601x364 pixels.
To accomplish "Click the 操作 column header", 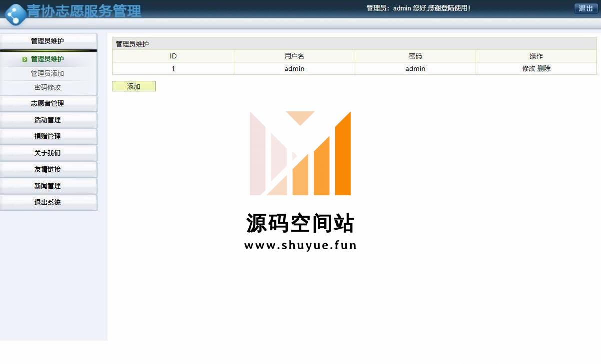I will coord(536,56).
